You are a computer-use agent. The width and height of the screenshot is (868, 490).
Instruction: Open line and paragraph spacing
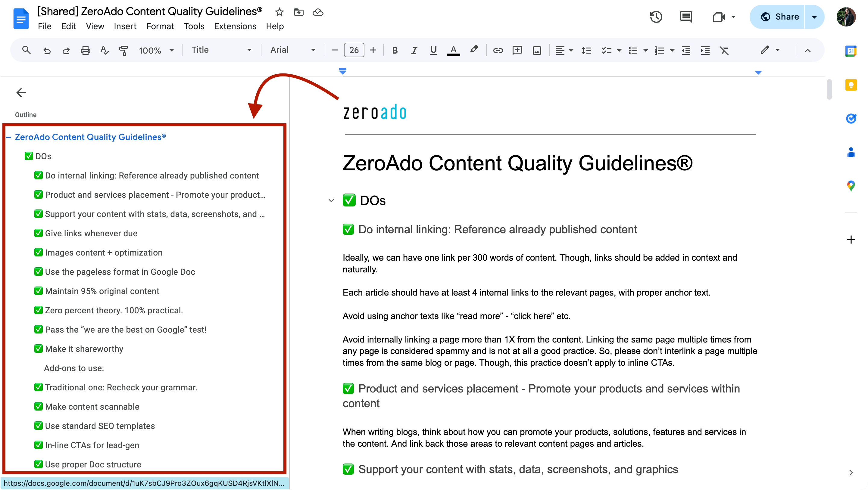(586, 51)
